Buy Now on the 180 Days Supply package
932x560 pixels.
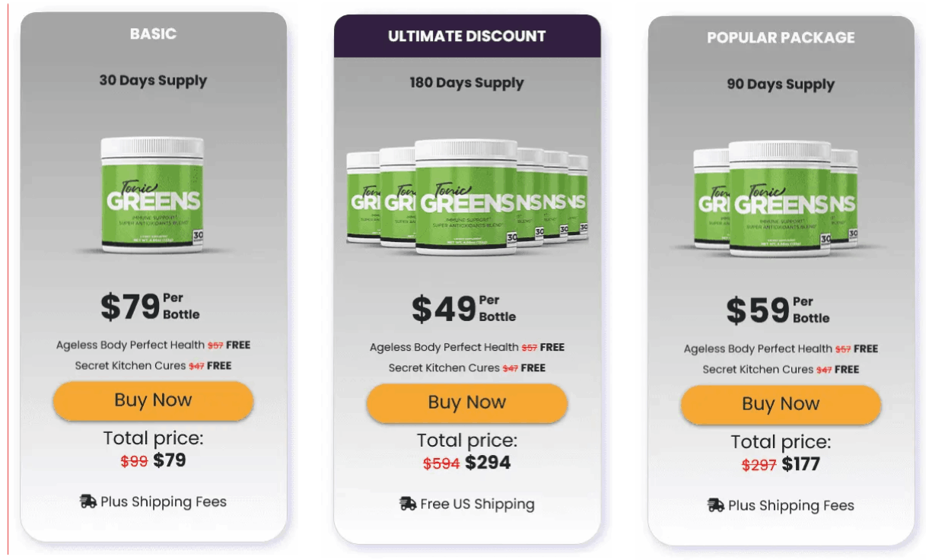[x=466, y=402]
